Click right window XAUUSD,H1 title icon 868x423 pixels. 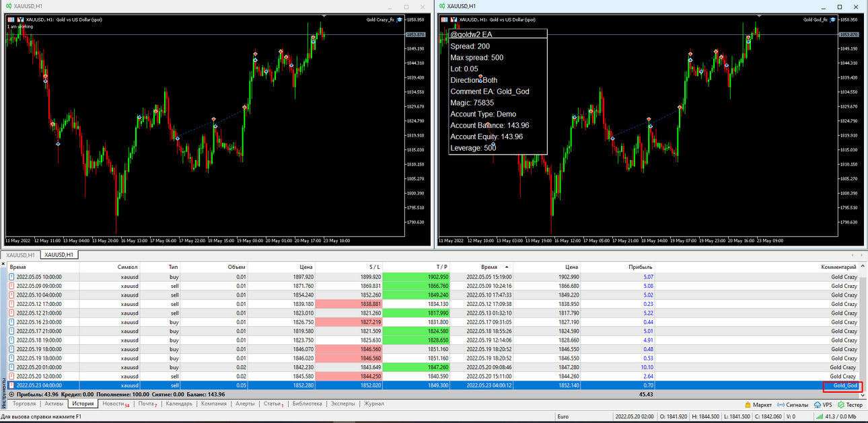[442, 6]
